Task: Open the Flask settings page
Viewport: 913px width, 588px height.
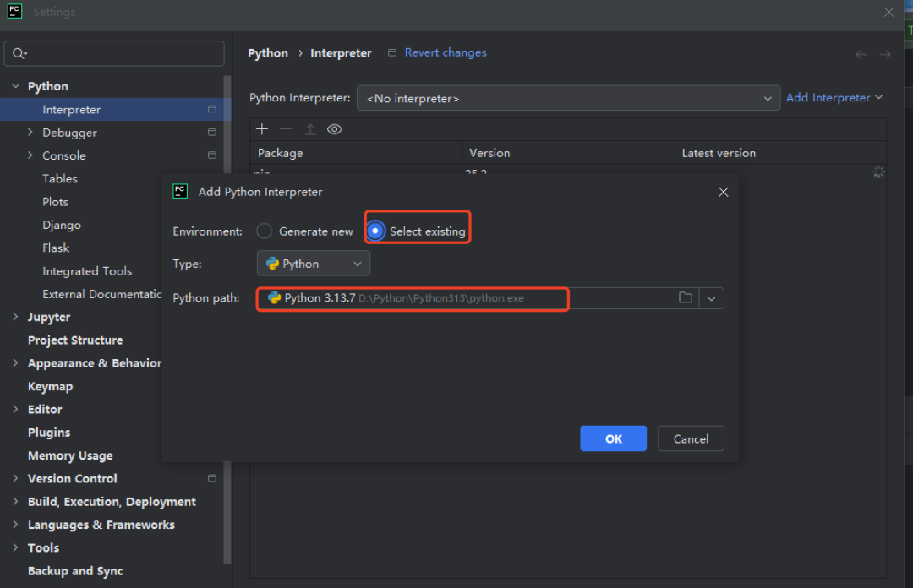Action: point(56,248)
